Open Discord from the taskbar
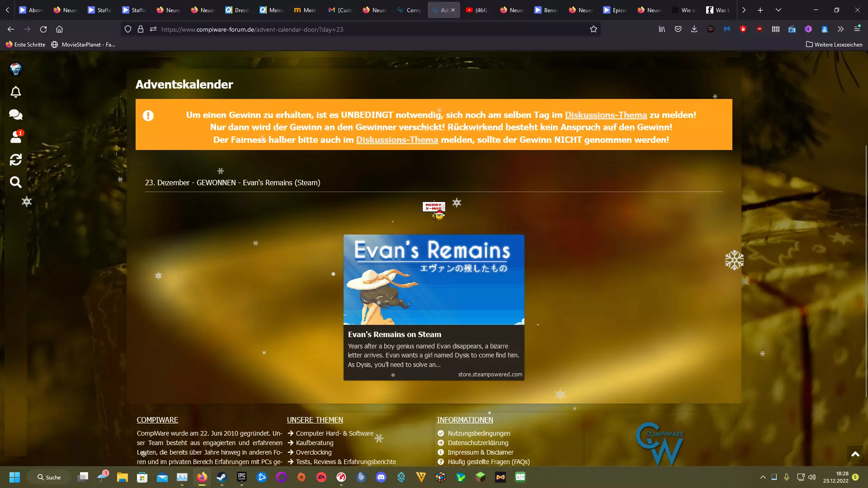 tap(381, 477)
